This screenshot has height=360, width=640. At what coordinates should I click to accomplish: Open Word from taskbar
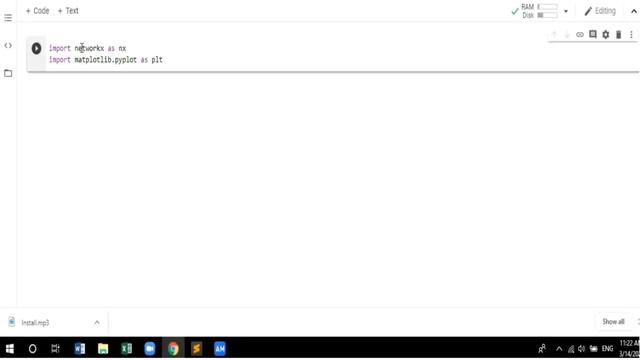click(80, 349)
